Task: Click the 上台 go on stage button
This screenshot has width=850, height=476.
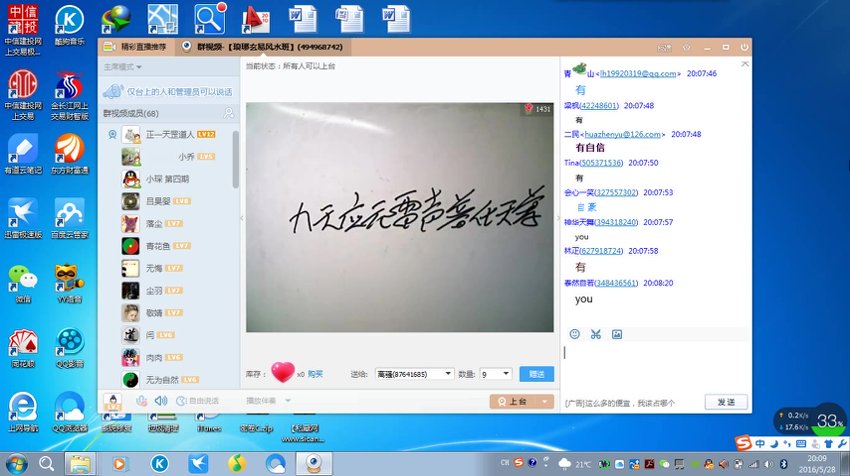Action: click(514, 402)
